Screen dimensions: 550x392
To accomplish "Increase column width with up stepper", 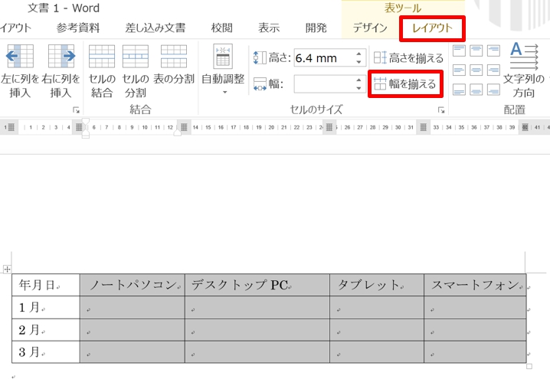I will (x=358, y=80).
